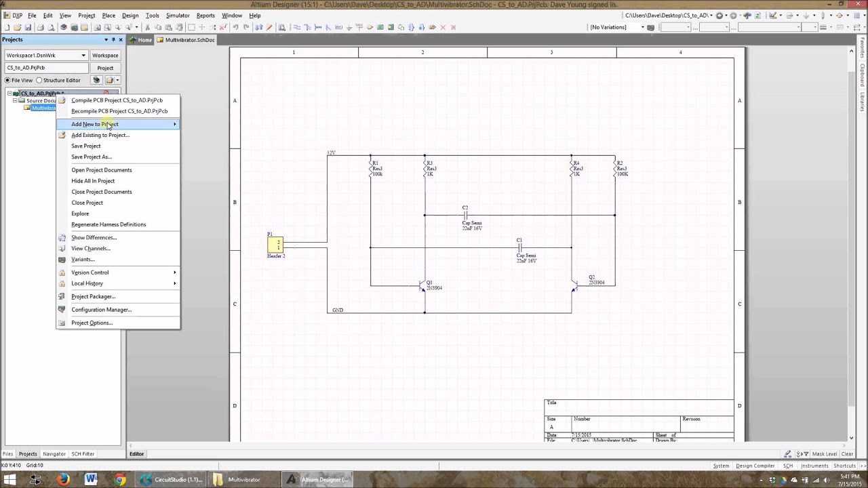Open Microsoft Word from the taskbar

click(91, 479)
